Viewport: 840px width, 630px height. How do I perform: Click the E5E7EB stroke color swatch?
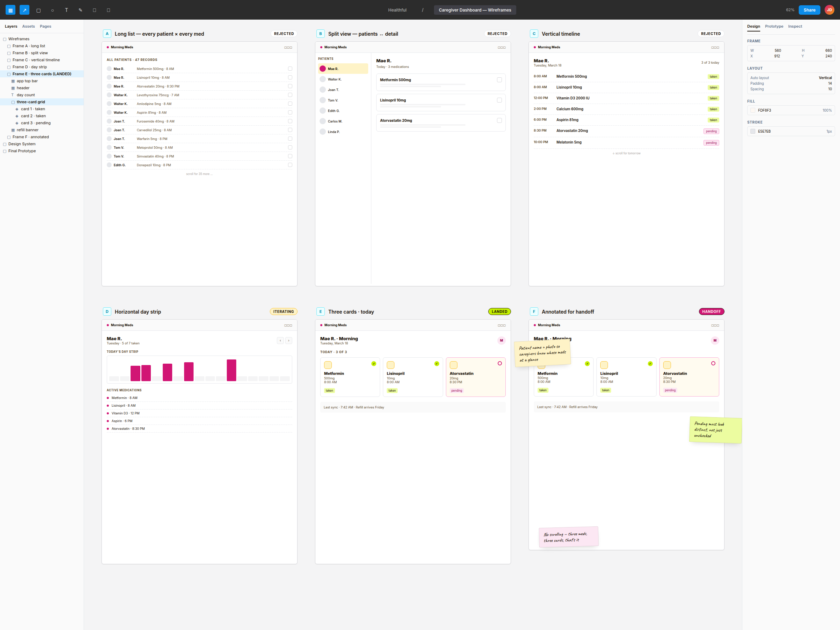(x=752, y=131)
